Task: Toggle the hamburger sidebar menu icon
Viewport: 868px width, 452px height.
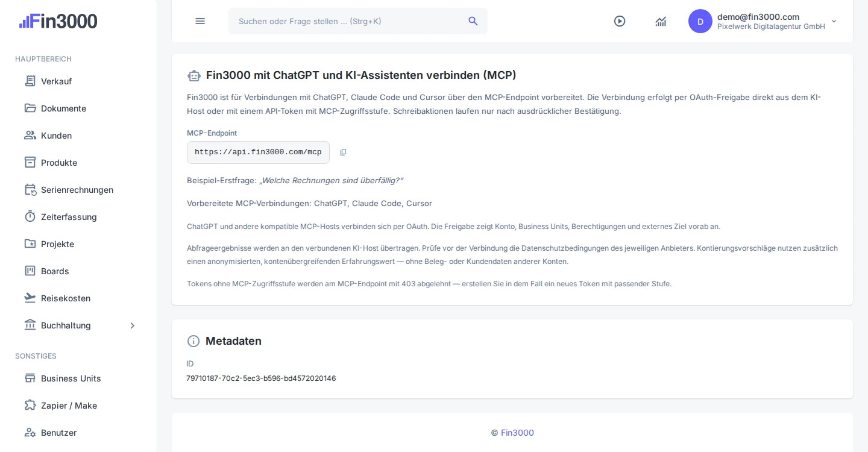Action: click(200, 21)
